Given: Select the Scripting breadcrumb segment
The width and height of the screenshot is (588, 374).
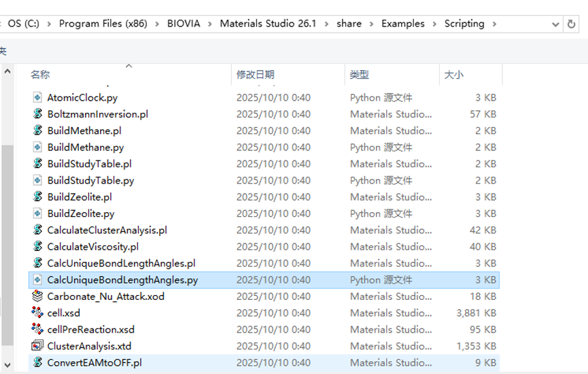Looking at the screenshot, I should [x=464, y=24].
